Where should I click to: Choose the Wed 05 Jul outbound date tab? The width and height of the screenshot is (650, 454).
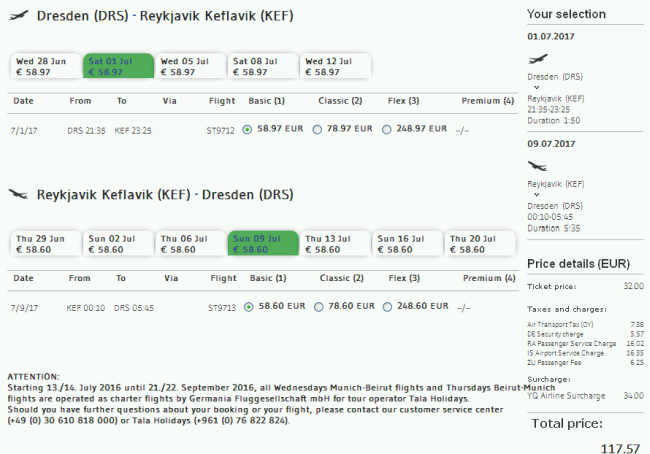click(191, 66)
